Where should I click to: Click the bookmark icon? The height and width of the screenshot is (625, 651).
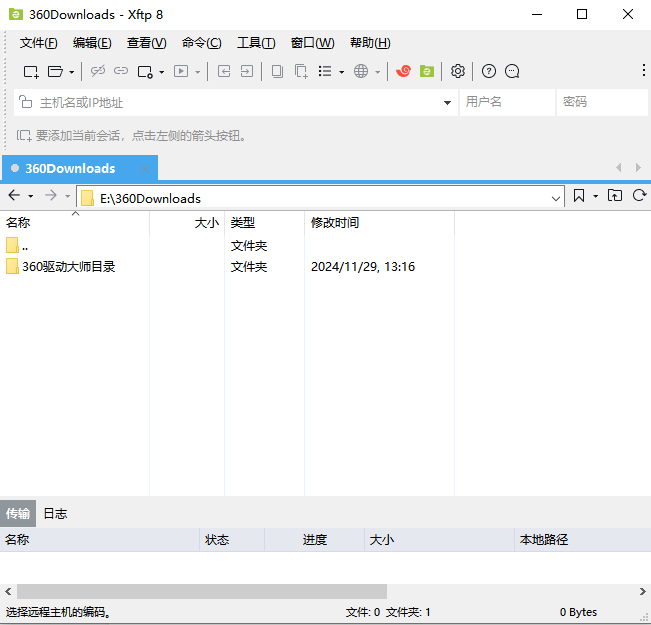click(x=579, y=195)
